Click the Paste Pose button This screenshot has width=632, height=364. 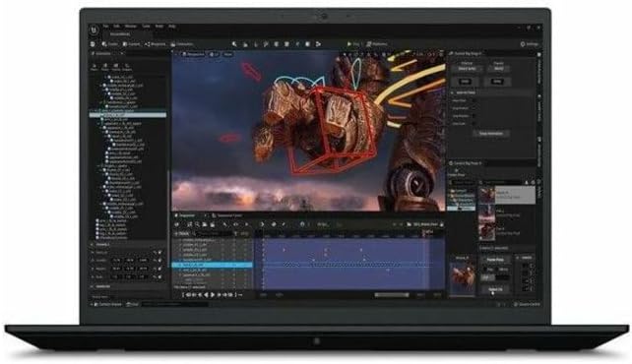click(x=495, y=260)
